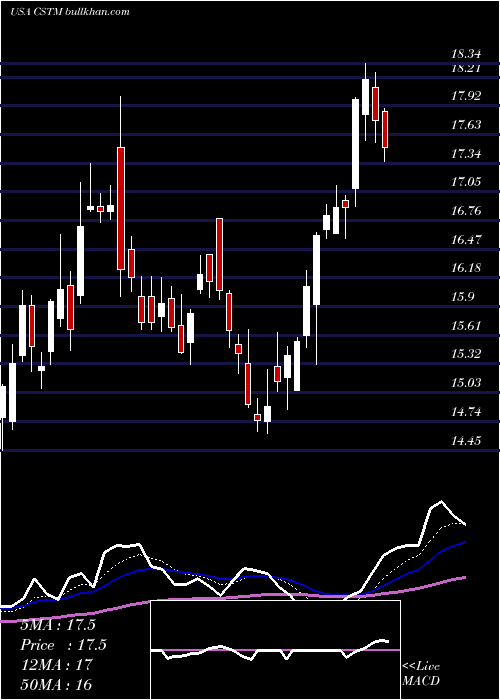Click the 15.32 price axis label
Viewport: 500px width, 700px height.
tap(467, 354)
